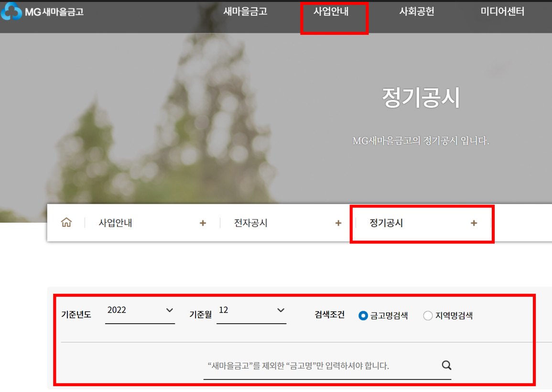Click the 정기공시 page heading
The width and height of the screenshot is (552, 392).
tap(421, 98)
